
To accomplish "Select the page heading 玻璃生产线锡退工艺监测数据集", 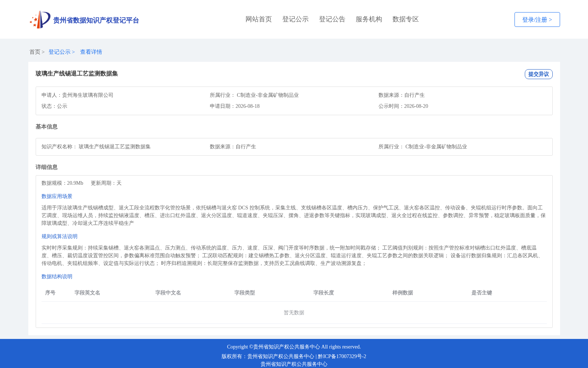I will [77, 74].
